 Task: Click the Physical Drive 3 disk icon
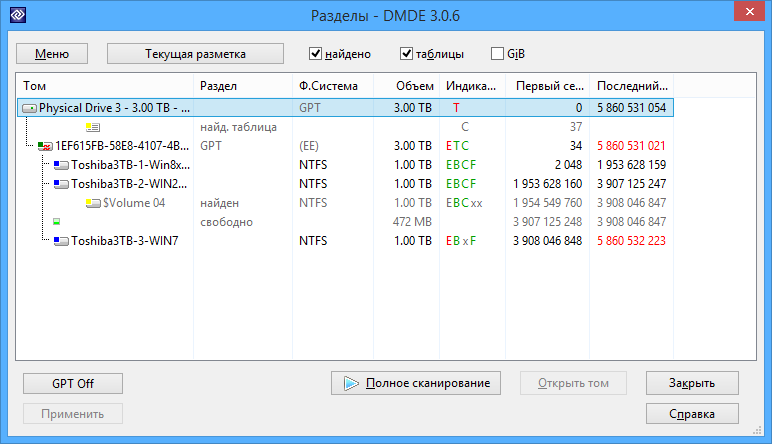click(x=30, y=108)
